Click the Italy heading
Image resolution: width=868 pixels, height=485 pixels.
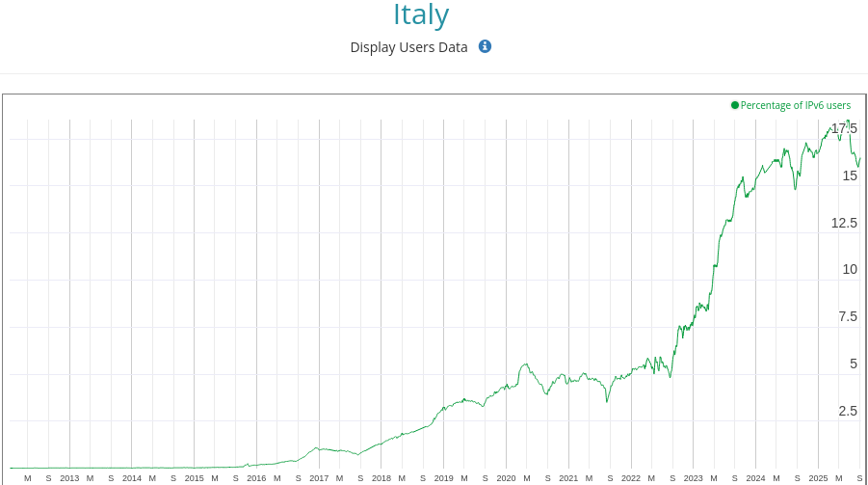tap(421, 15)
